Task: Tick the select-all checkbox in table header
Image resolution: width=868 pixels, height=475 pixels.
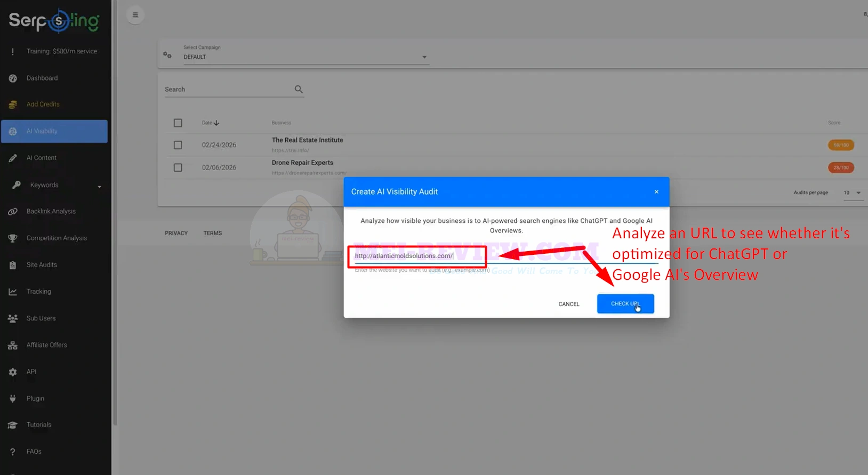Action: tap(178, 123)
